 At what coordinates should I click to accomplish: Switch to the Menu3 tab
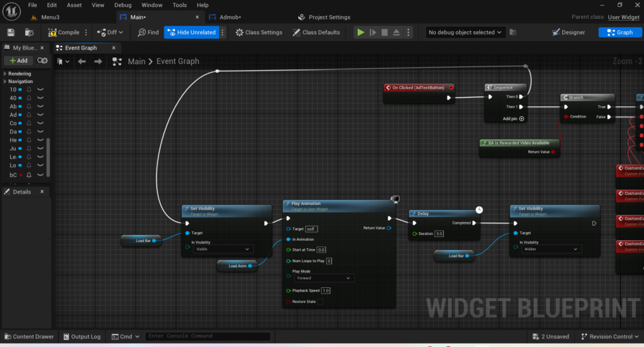[50, 17]
